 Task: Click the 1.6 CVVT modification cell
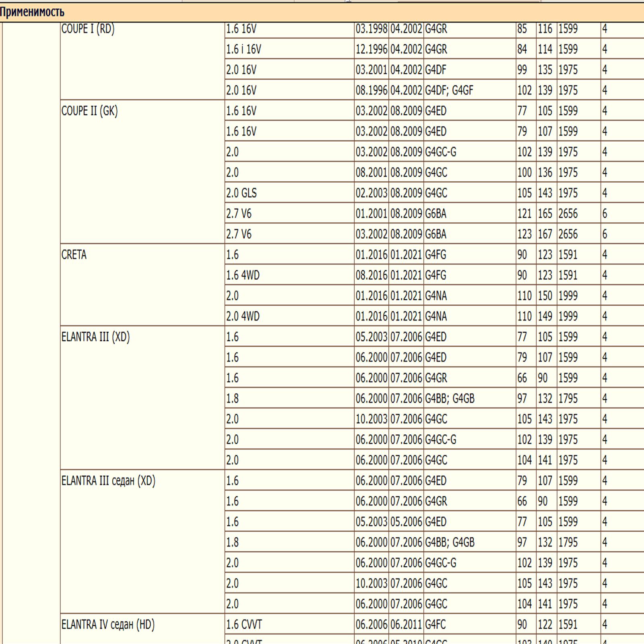pos(244,624)
